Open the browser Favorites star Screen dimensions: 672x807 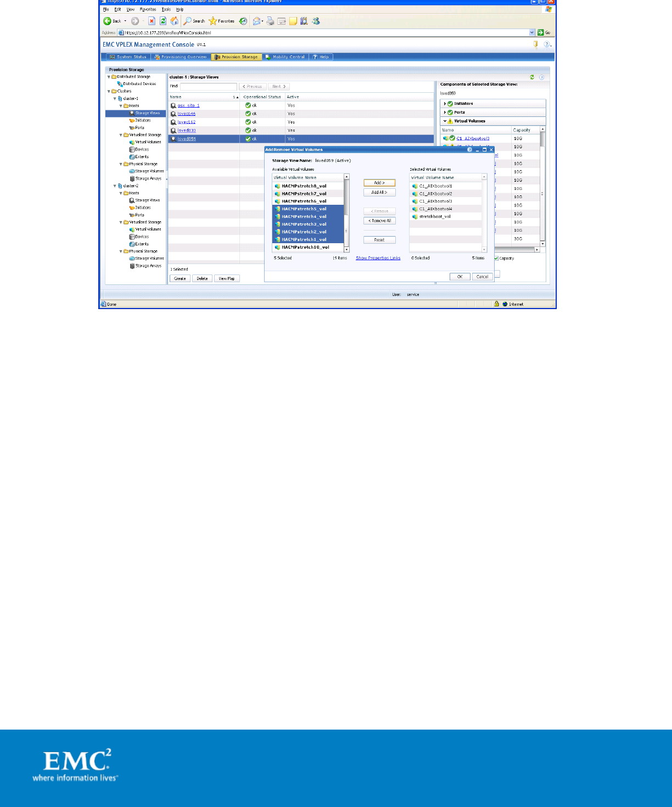click(212, 21)
